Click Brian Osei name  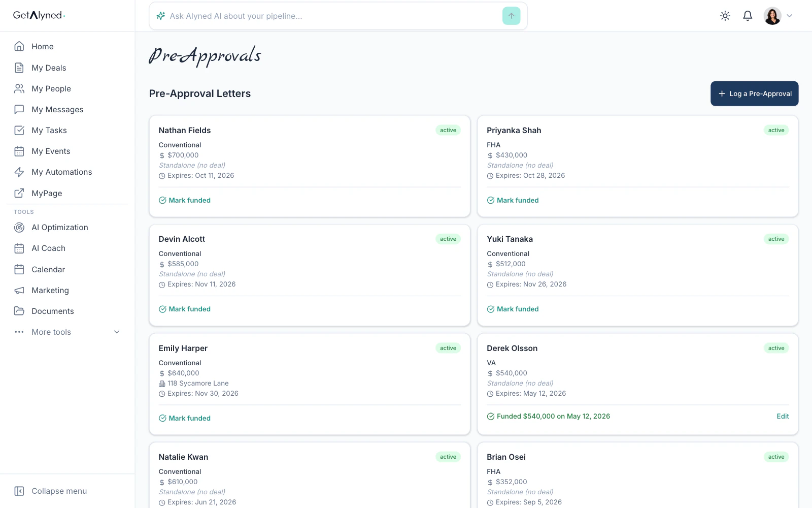click(506, 457)
